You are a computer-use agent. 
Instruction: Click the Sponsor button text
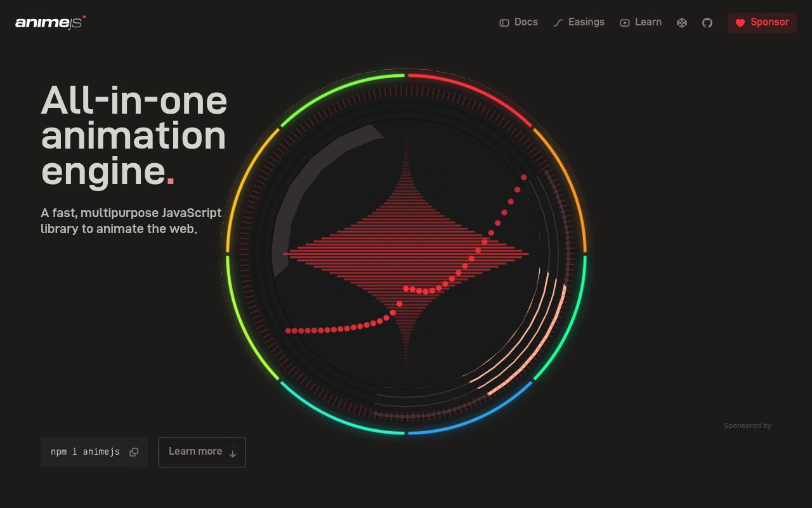click(769, 22)
